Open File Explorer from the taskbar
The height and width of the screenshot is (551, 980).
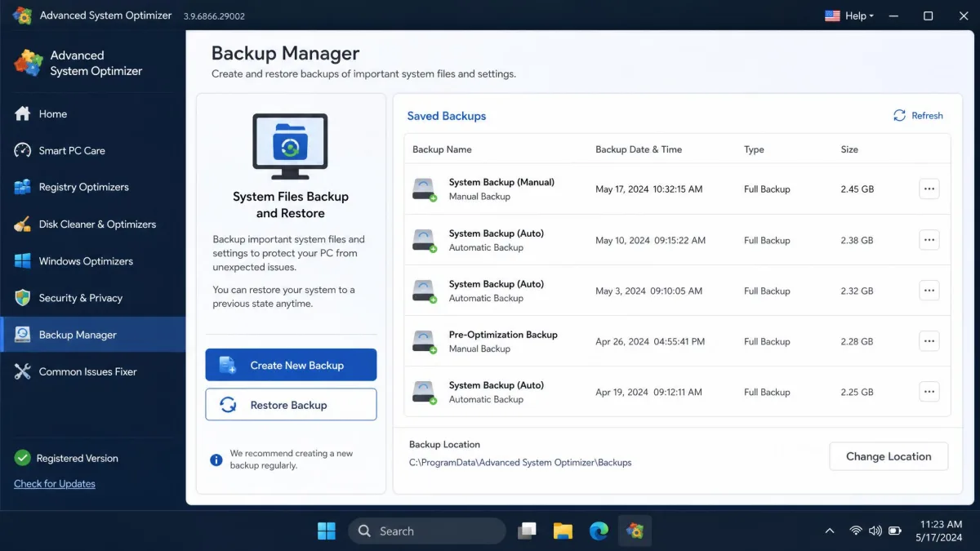(x=563, y=531)
